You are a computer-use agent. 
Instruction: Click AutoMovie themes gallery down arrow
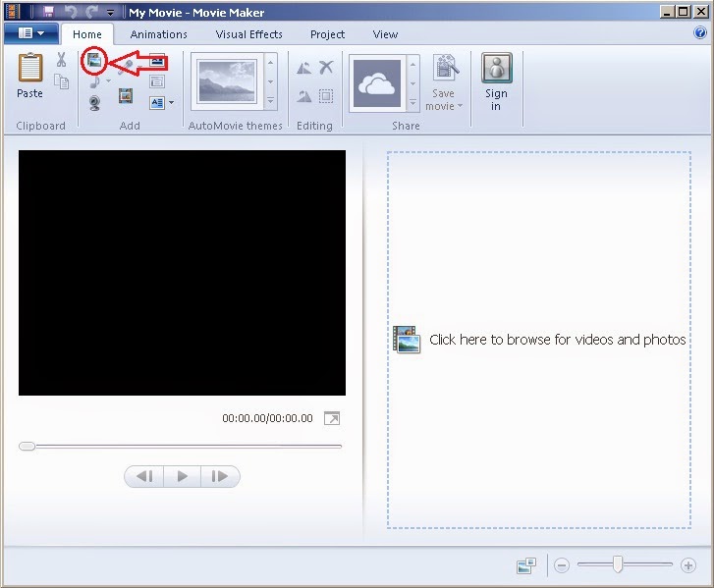click(x=270, y=81)
